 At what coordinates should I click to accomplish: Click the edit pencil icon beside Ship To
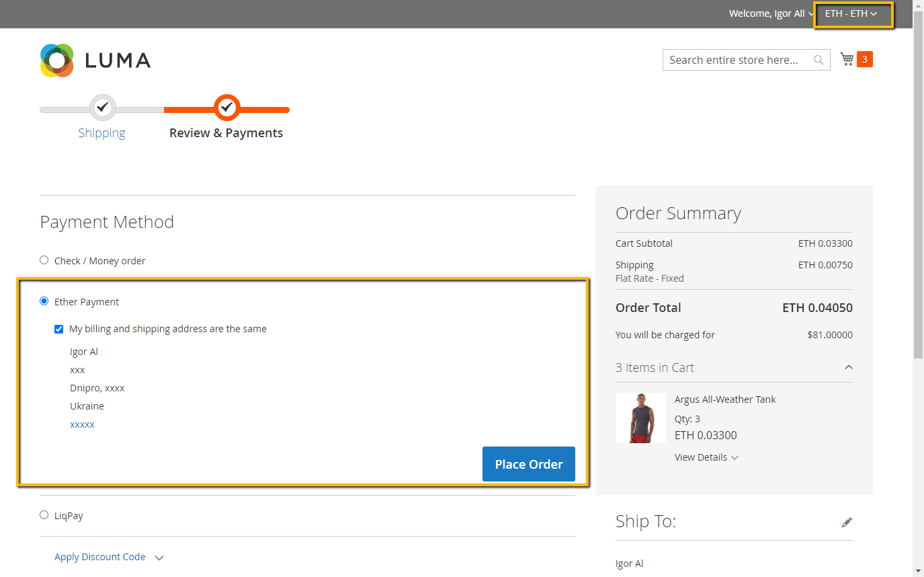click(847, 523)
